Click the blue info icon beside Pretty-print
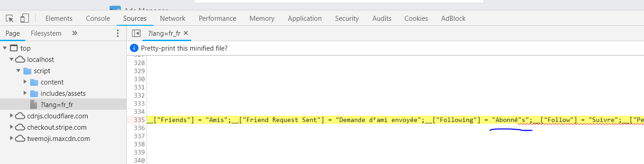 [134, 48]
